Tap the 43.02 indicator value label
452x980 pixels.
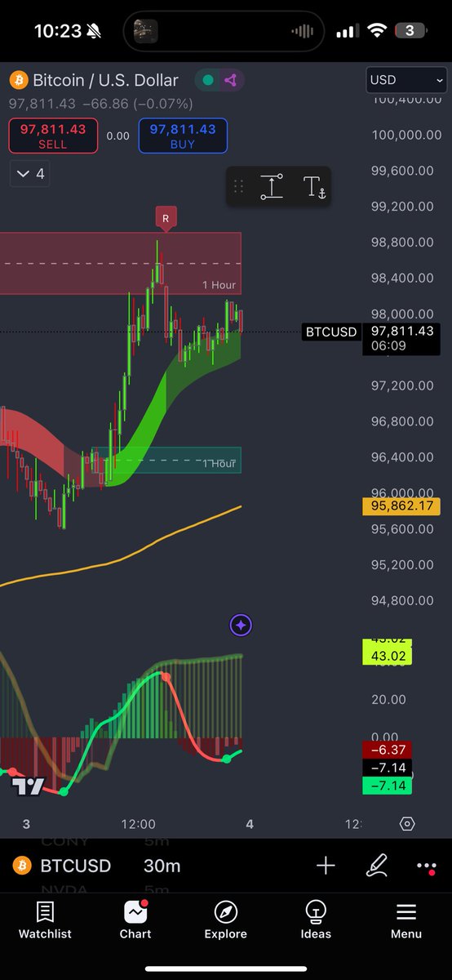click(388, 656)
